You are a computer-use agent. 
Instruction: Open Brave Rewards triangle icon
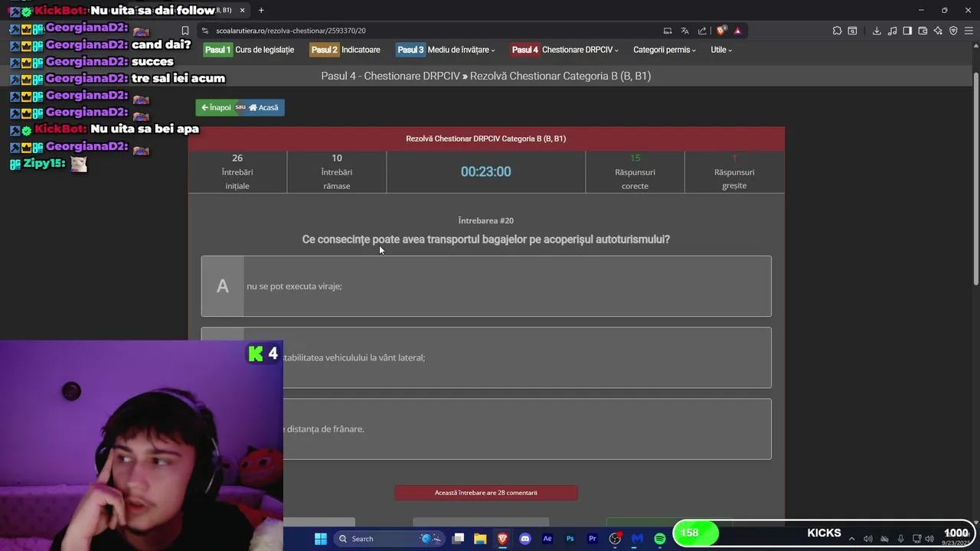pos(737,31)
